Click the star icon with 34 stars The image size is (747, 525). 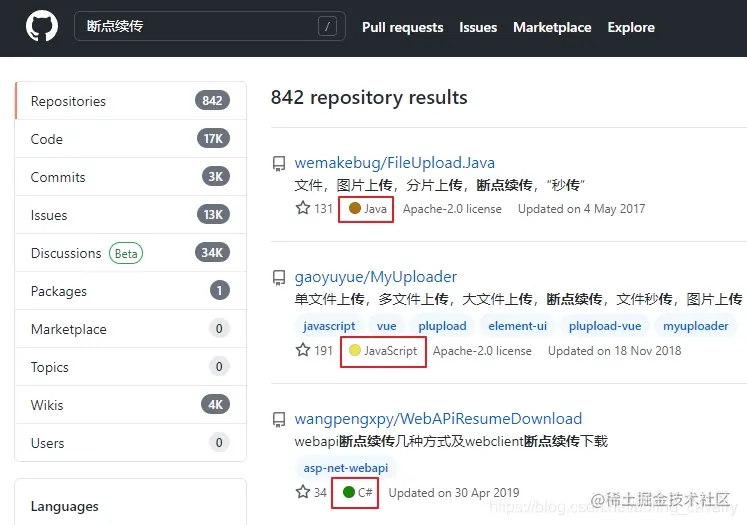tap(303, 492)
